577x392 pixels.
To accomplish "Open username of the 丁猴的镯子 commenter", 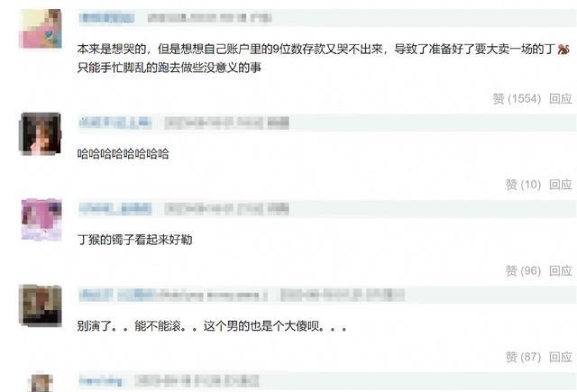I will click(115, 209).
